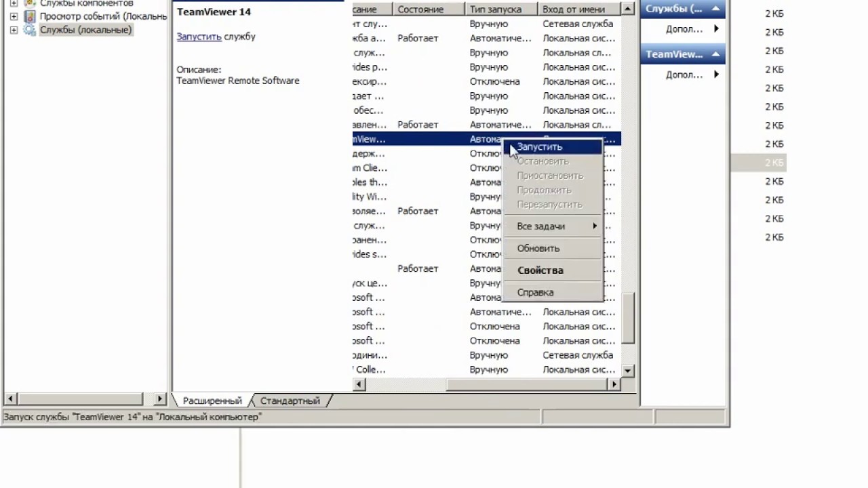Select the service row named Colle...
Image resolution: width=868 pixels, height=488 pixels.
click(487, 369)
